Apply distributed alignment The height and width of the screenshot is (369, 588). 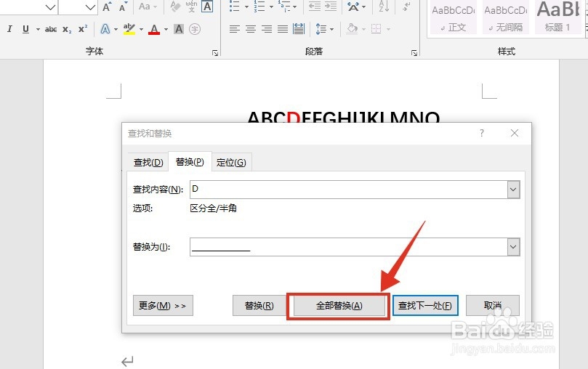[x=299, y=29]
